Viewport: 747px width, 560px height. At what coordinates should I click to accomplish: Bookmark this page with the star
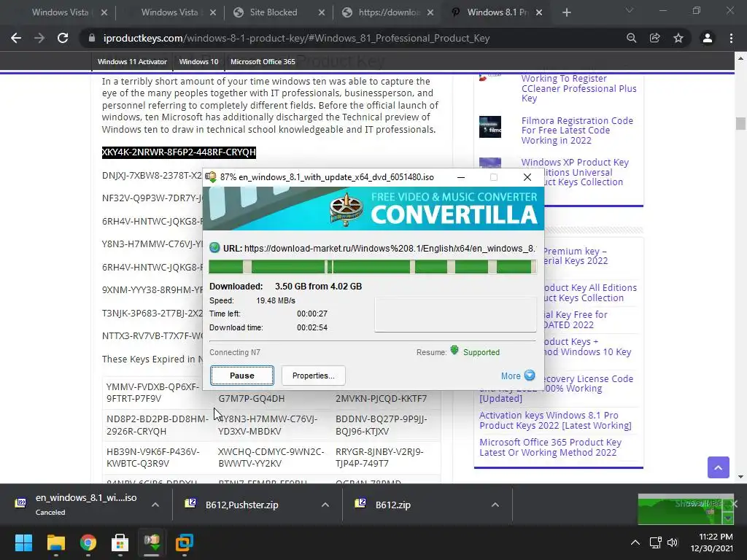tap(678, 38)
